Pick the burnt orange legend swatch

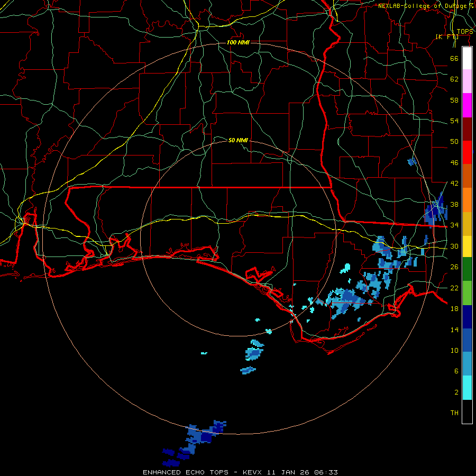pos(467,176)
